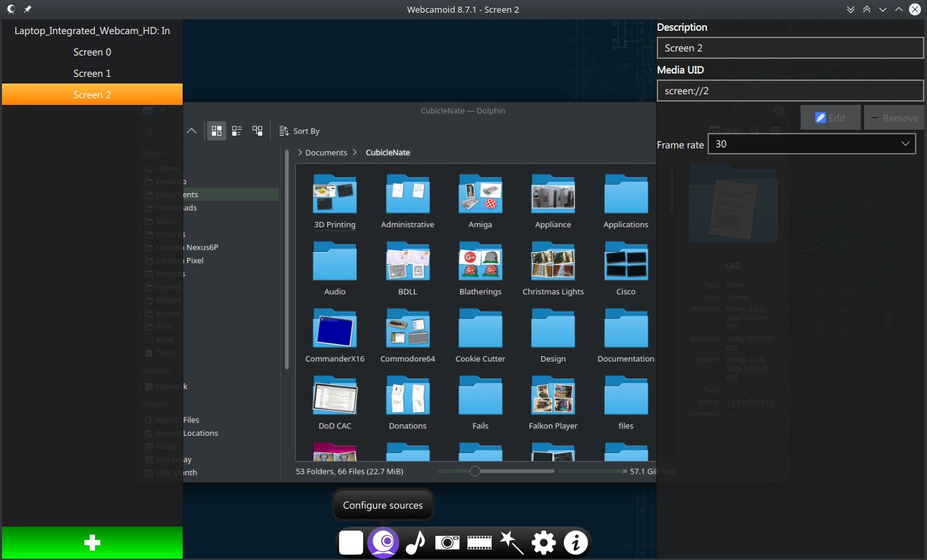The image size is (927, 560).
Task: Click the info icon for About Webcamoid
Action: tap(575, 543)
